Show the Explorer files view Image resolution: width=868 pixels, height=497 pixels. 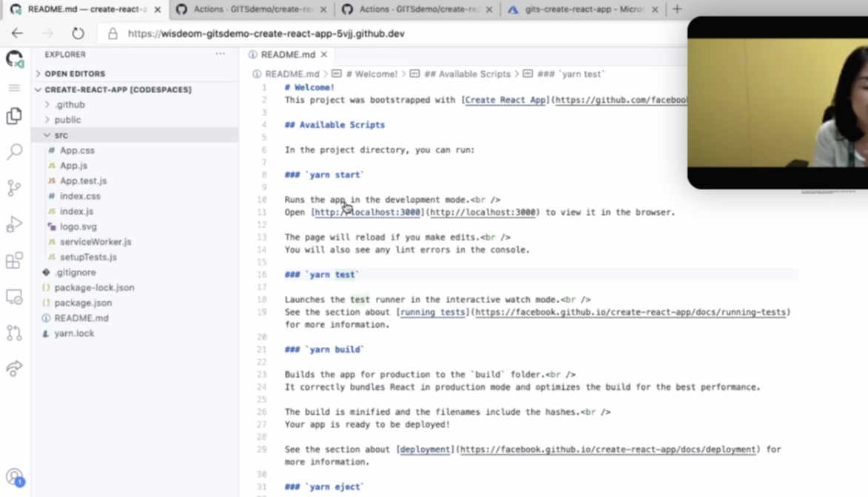click(x=14, y=115)
